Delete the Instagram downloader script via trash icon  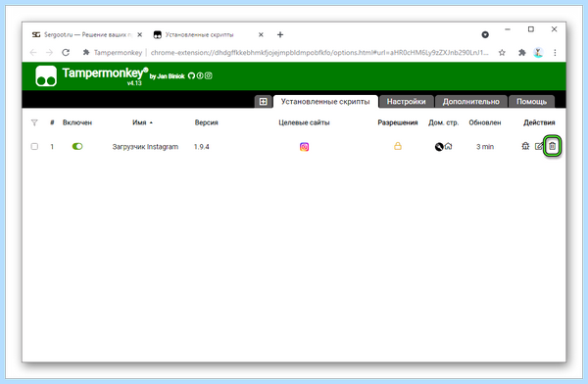[552, 146]
